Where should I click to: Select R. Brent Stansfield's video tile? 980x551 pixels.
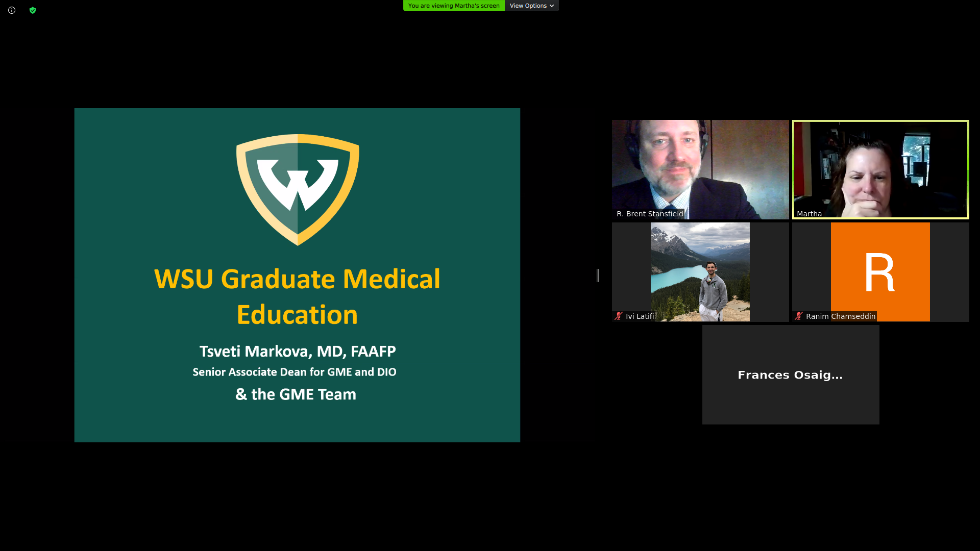pyautogui.click(x=700, y=169)
